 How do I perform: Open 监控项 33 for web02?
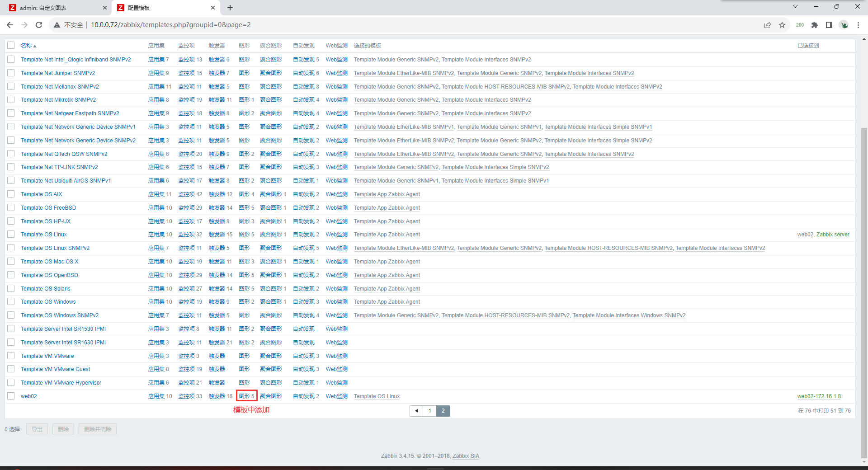coord(186,396)
